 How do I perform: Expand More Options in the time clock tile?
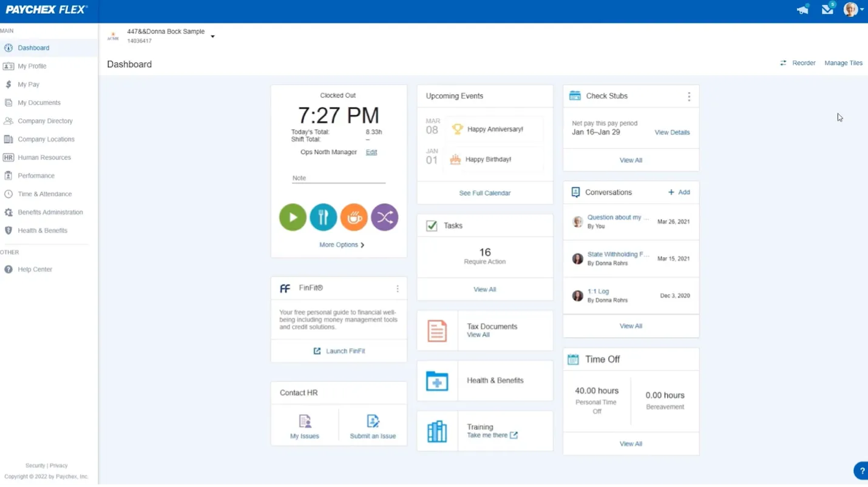coord(341,244)
